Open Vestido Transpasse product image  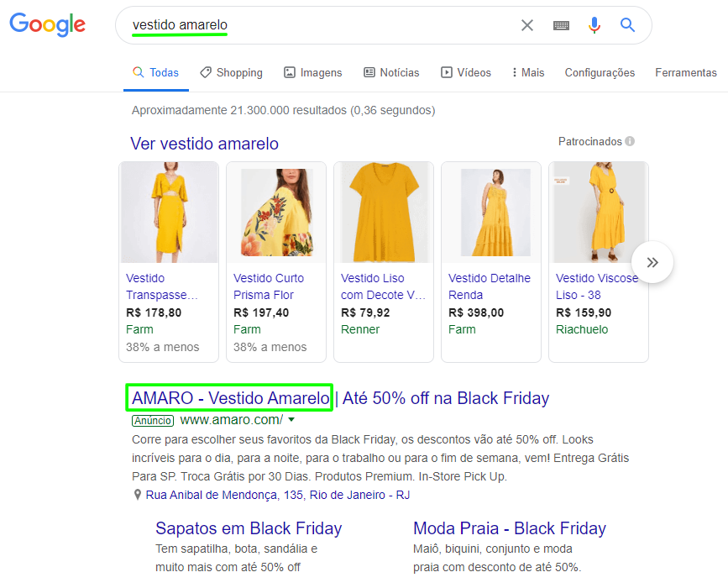169,213
